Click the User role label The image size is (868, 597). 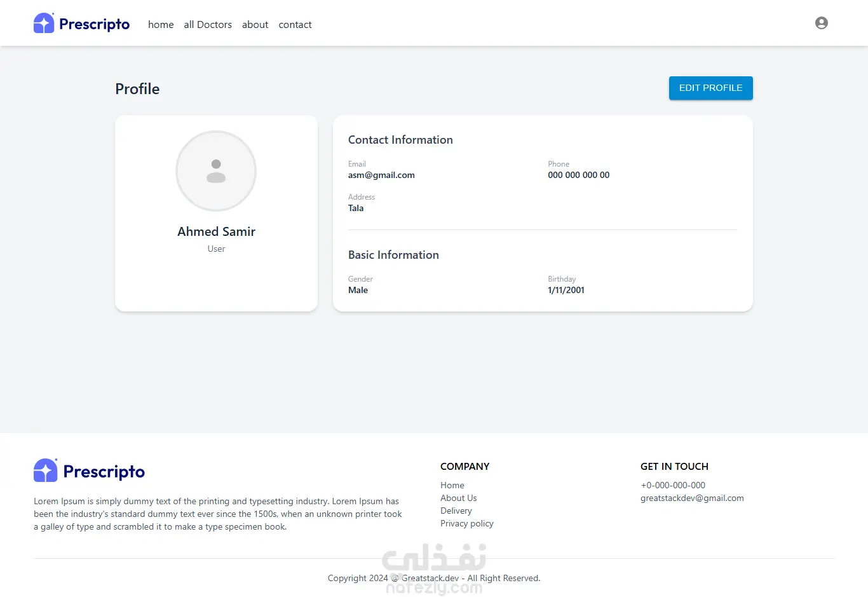(216, 249)
